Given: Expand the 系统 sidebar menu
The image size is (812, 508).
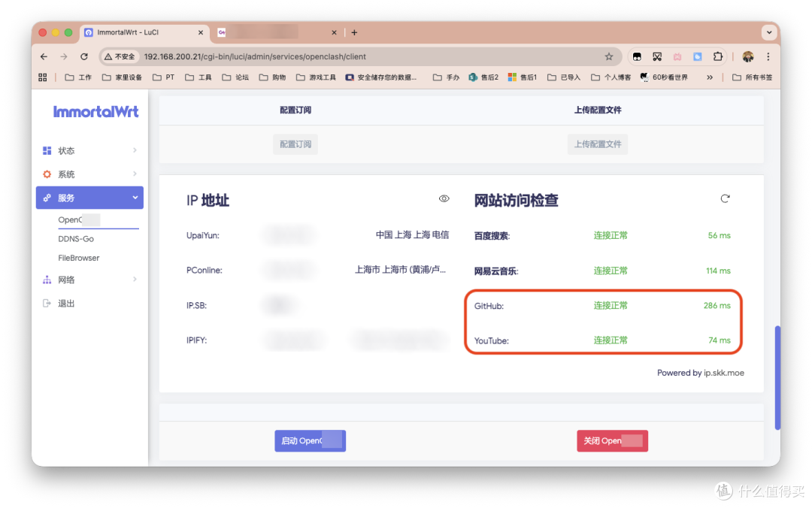Looking at the screenshot, I should (x=89, y=174).
